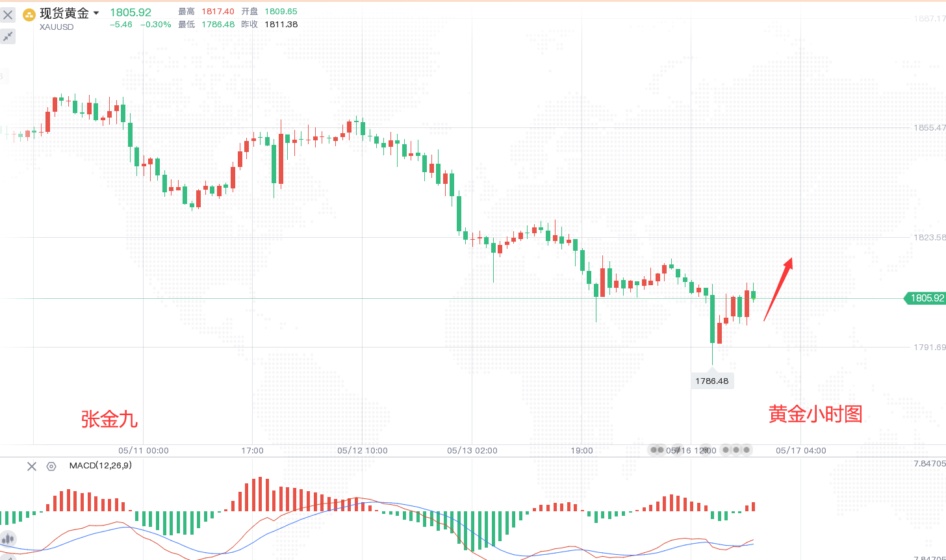
Task: Open MACD settings hexagon icon
Action: 51,466
